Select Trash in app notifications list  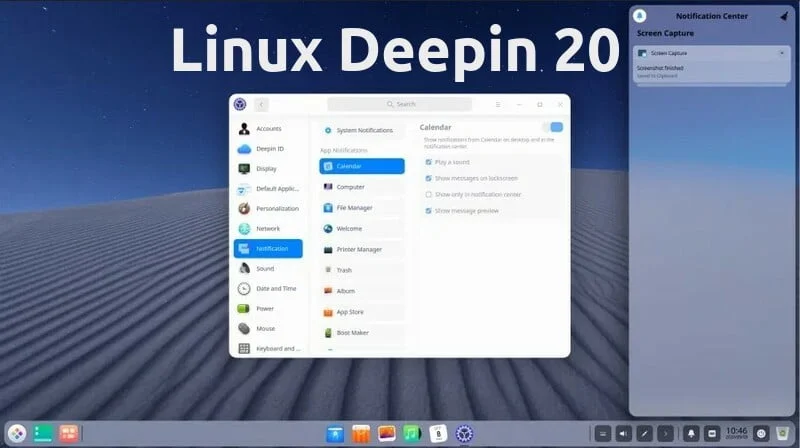tap(362, 270)
